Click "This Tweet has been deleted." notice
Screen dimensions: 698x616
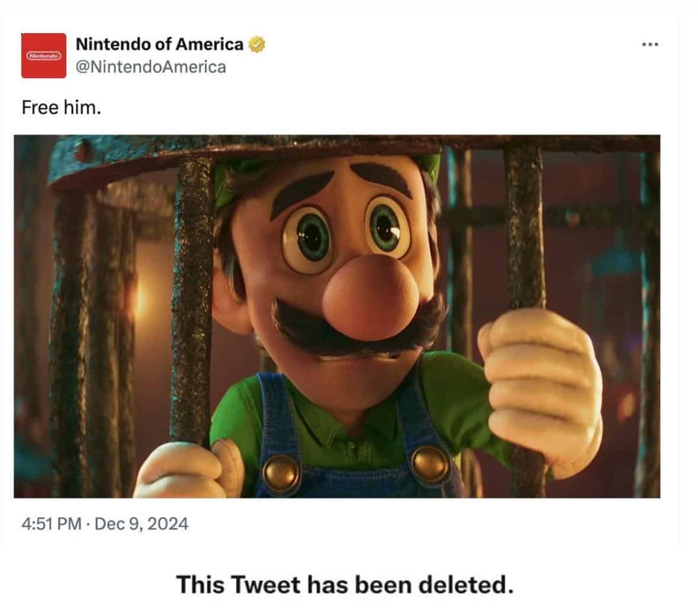coord(344,585)
